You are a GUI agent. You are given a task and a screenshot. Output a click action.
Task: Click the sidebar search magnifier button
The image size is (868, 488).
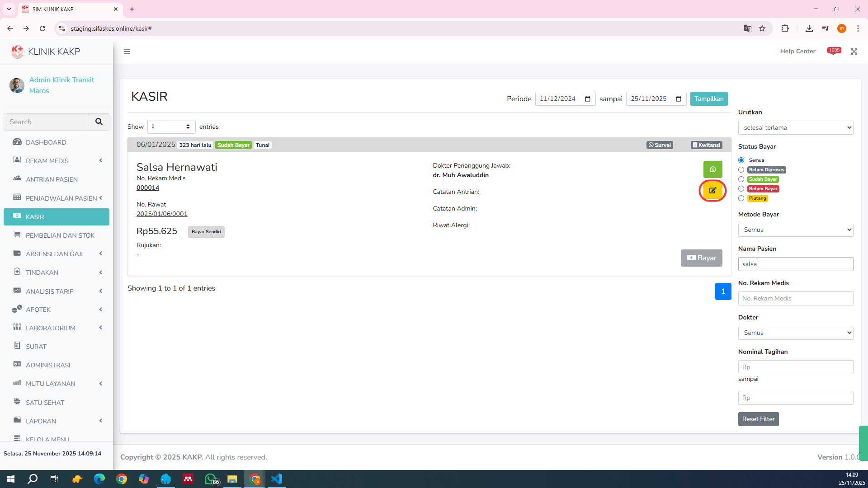[99, 122]
